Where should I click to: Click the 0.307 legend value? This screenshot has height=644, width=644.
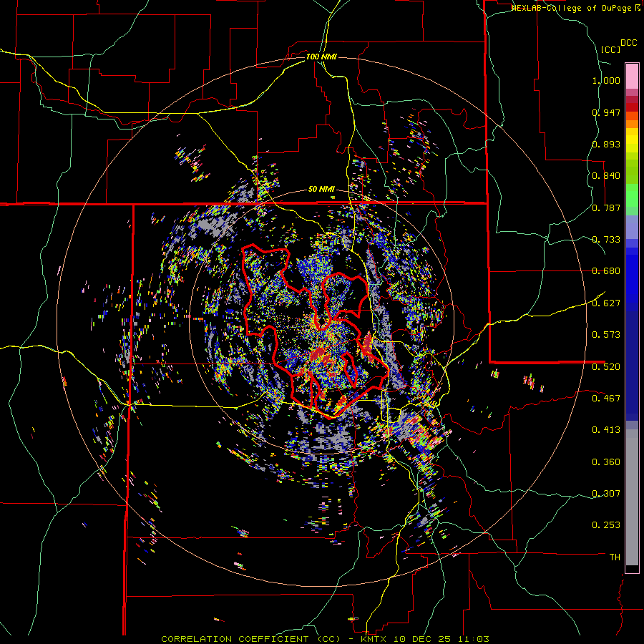click(606, 493)
